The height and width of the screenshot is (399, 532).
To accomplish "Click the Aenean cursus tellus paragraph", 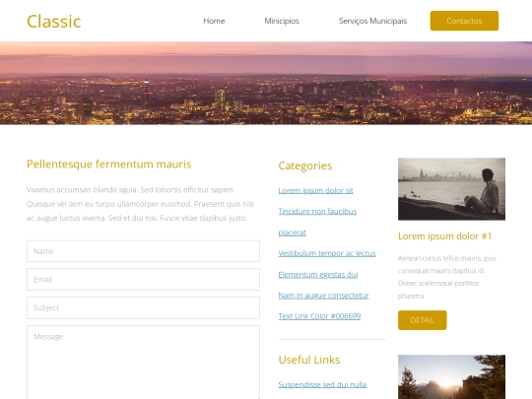I will (x=447, y=277).
